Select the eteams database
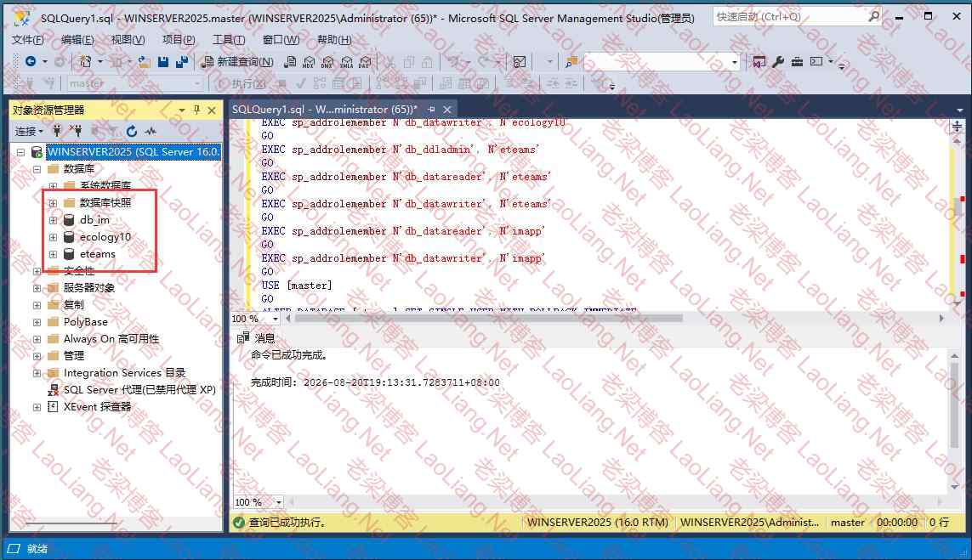Viewport: 972px width, 560px height. (x=97, y=254)
